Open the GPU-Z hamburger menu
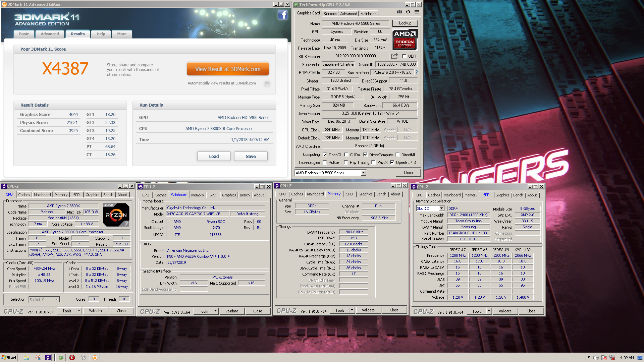This screenshot has height=362, width=644. click(417, 12)
